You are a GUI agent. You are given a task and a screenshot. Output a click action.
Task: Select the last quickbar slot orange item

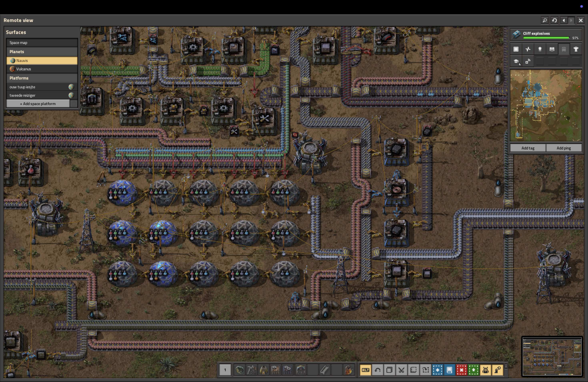pos(348,370)
